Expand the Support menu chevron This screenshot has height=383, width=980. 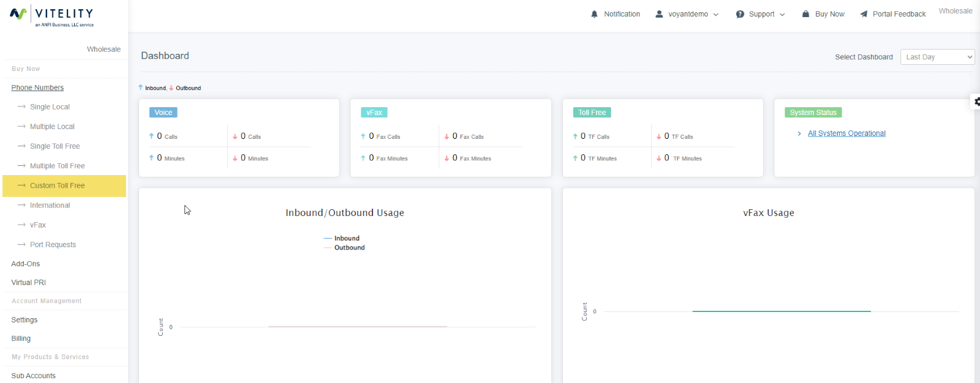click(x=782, y=15)
